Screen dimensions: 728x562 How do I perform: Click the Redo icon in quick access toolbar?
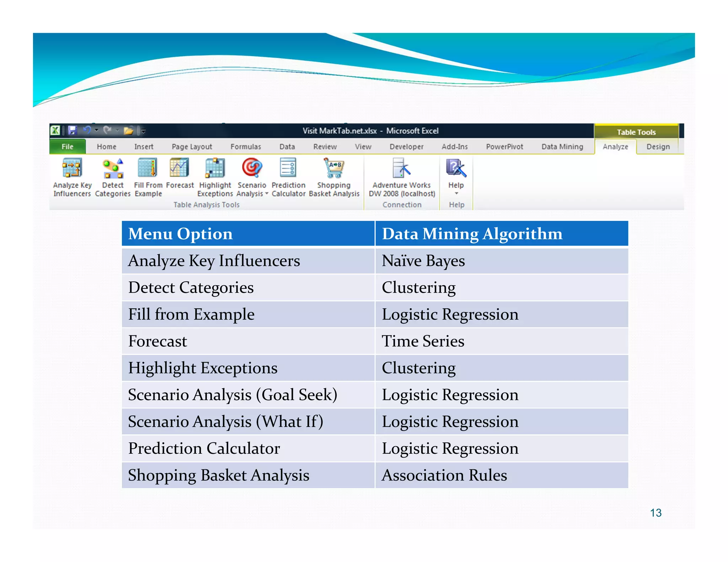tap(107, 130)
